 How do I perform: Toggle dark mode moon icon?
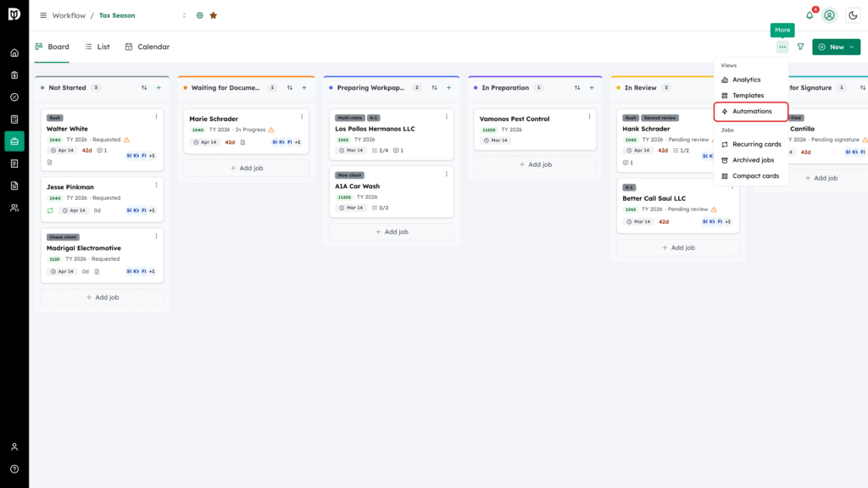point(853,15)
